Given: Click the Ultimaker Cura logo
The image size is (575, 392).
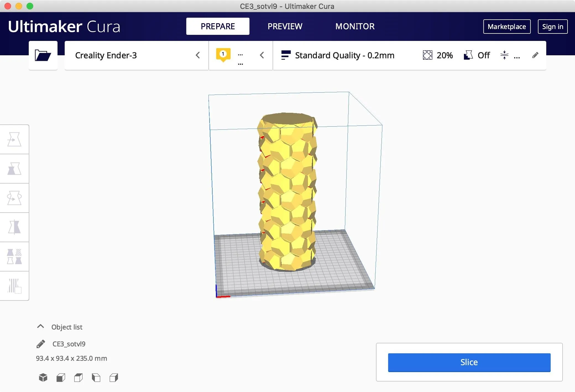Looking at the screenshot, I should click(64, 27).
